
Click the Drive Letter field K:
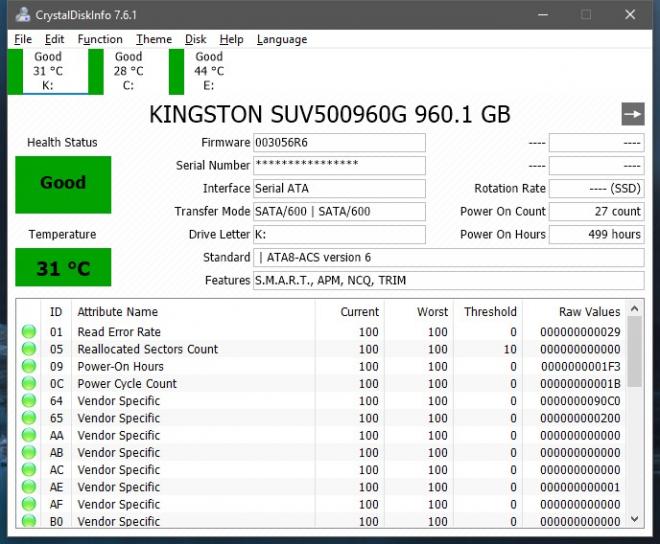(x=339, y=235)
